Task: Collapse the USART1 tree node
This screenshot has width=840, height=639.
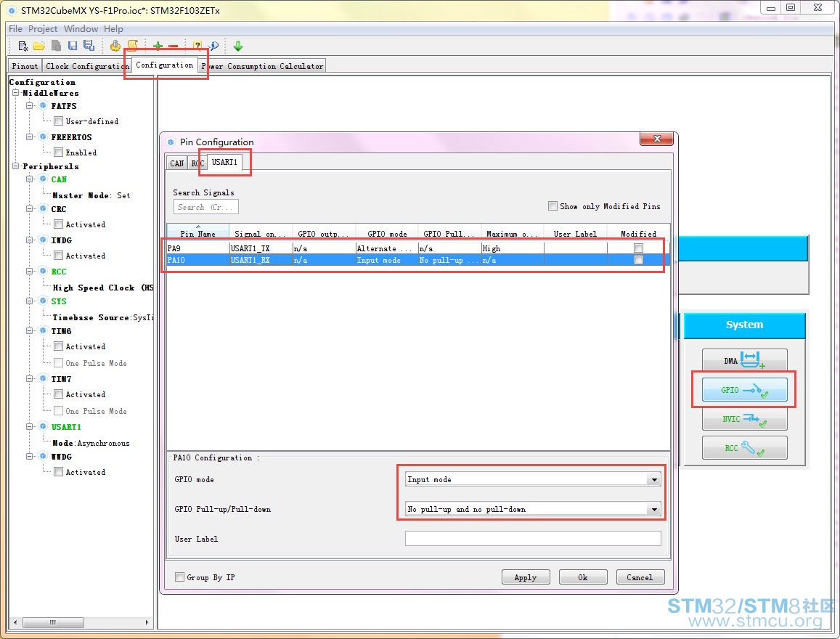Action: 30,426
